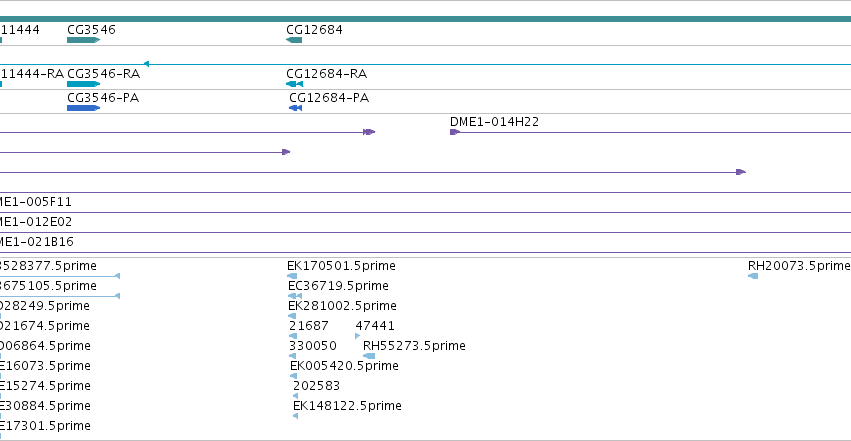This screenshot has width=851, height=441.
Task: Select the 202583 feature label
Action: 316,386
